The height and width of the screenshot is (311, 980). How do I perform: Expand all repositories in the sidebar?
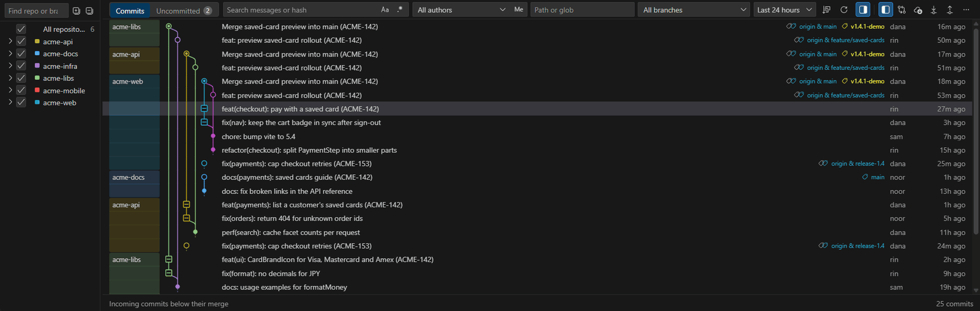[76, 10]
